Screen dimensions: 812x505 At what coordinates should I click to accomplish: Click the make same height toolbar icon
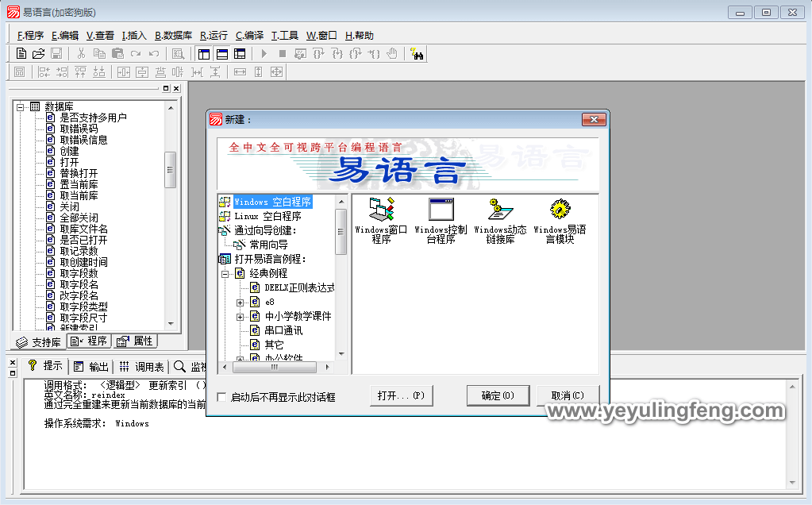click(x=259, y=72)
